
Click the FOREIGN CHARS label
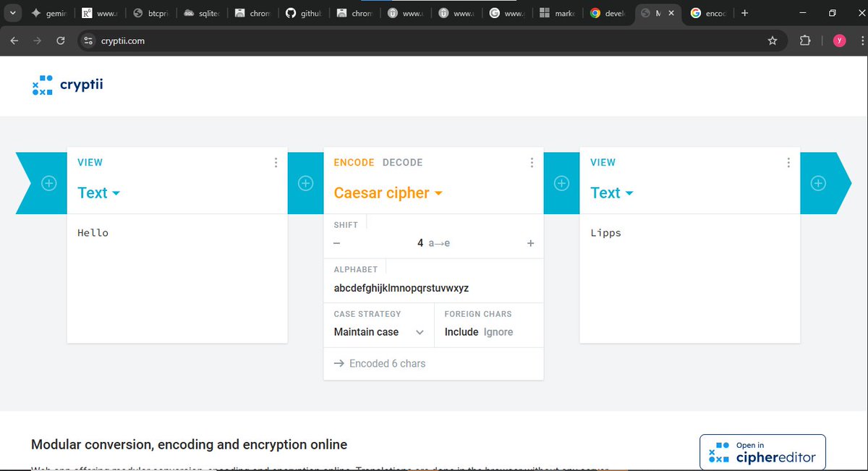[x=478, y=314]
